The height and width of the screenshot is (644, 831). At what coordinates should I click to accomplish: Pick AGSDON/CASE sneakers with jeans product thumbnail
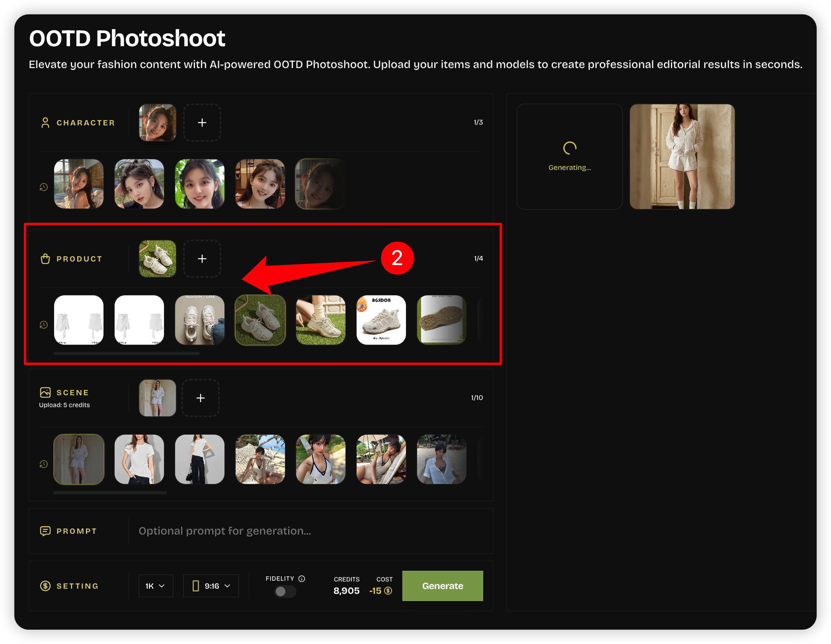coord(200,320)
